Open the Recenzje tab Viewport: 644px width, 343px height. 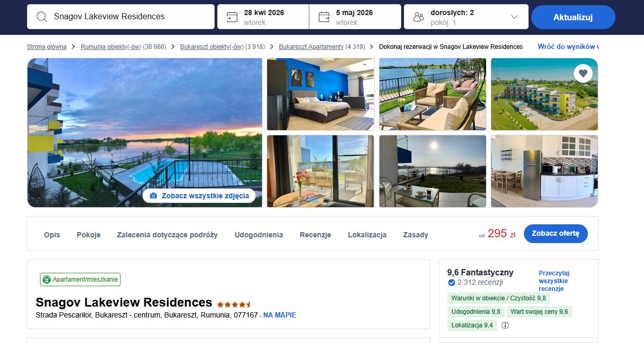click(x=316, y=235)
